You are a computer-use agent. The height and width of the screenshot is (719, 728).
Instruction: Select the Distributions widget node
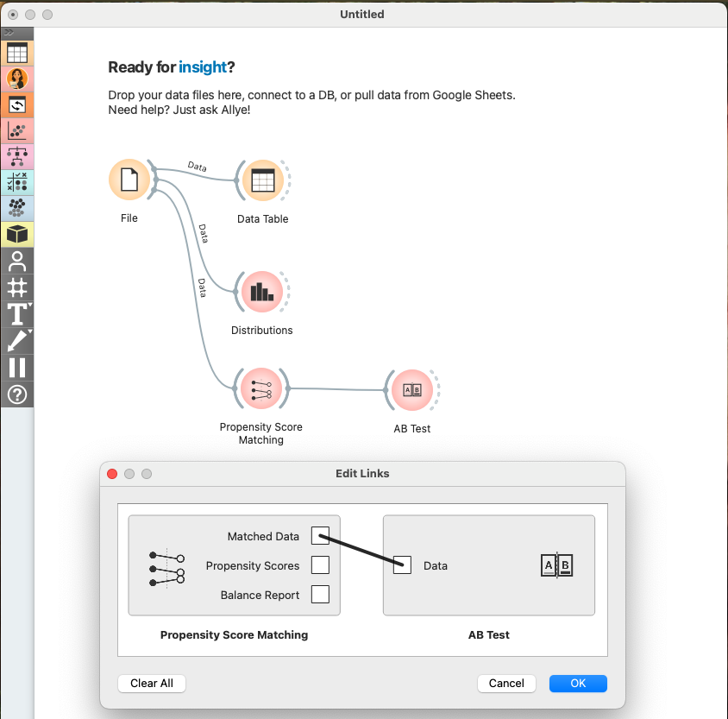260,293
